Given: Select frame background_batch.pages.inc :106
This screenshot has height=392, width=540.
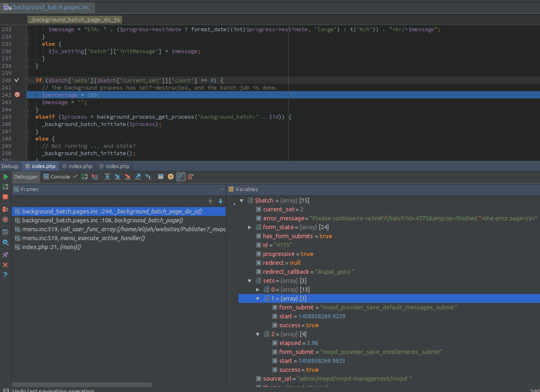Looking at the screenshot, I should [119, 220].
